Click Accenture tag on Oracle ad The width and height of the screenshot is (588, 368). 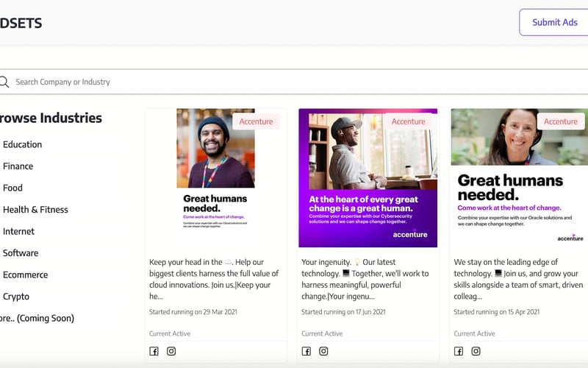click(561, 121)
